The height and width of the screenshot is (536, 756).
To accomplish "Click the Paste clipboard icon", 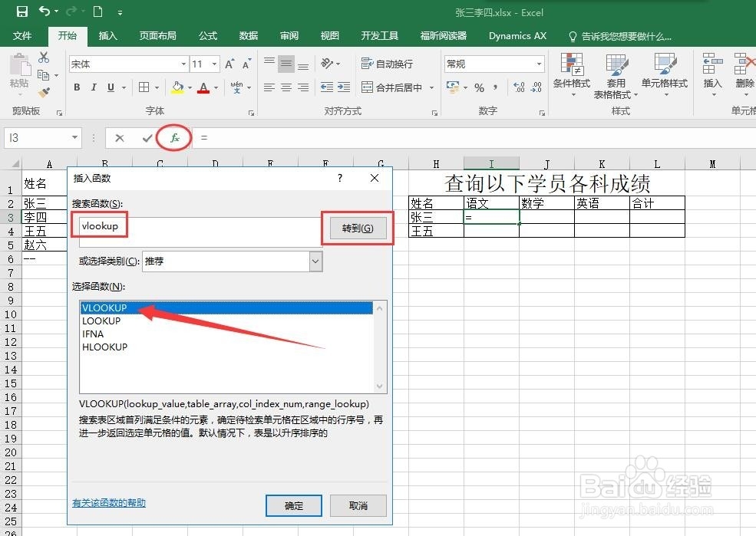I will (19, 64).
